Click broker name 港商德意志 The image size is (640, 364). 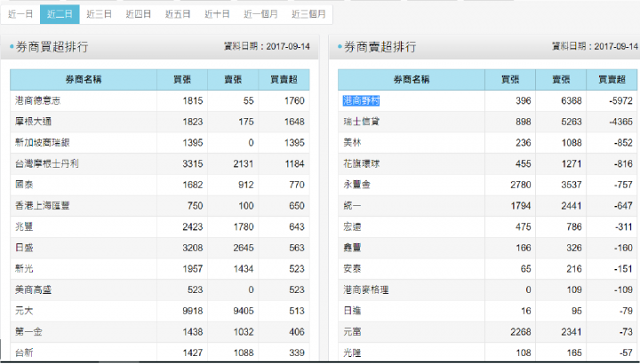click(x=38, y=100)
